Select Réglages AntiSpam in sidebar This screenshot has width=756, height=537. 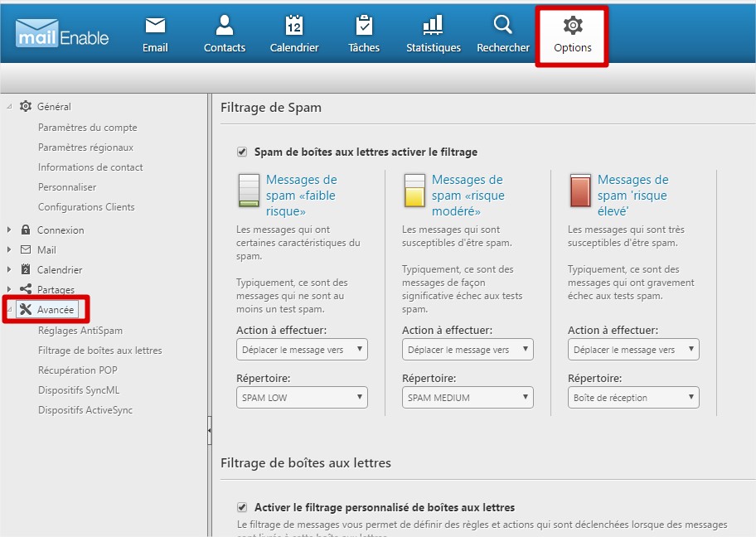[x=80, y=331]
